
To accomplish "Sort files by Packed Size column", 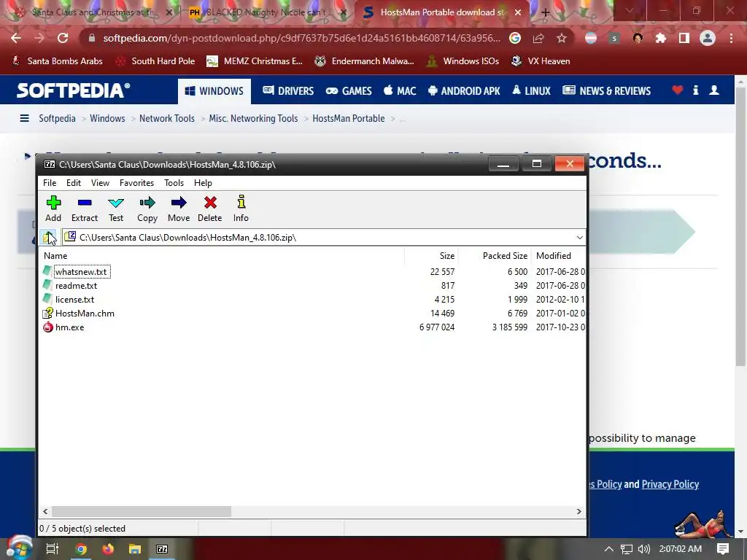I will pos(495,256).
